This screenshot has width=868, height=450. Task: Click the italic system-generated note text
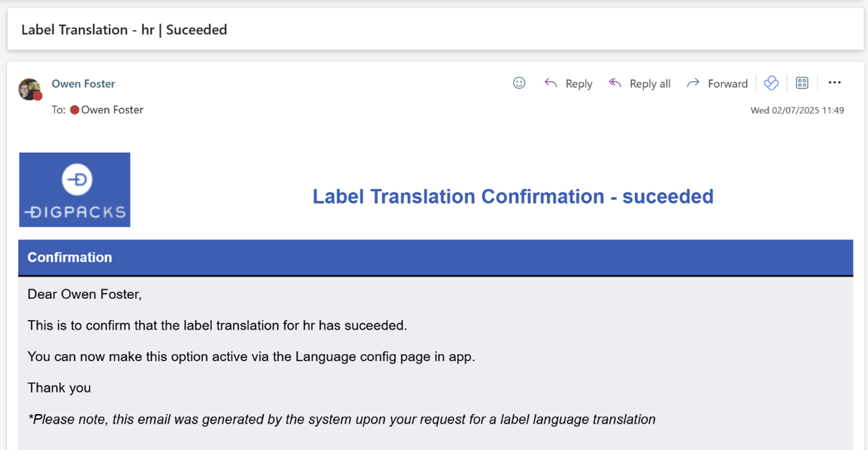click(342, 419)
